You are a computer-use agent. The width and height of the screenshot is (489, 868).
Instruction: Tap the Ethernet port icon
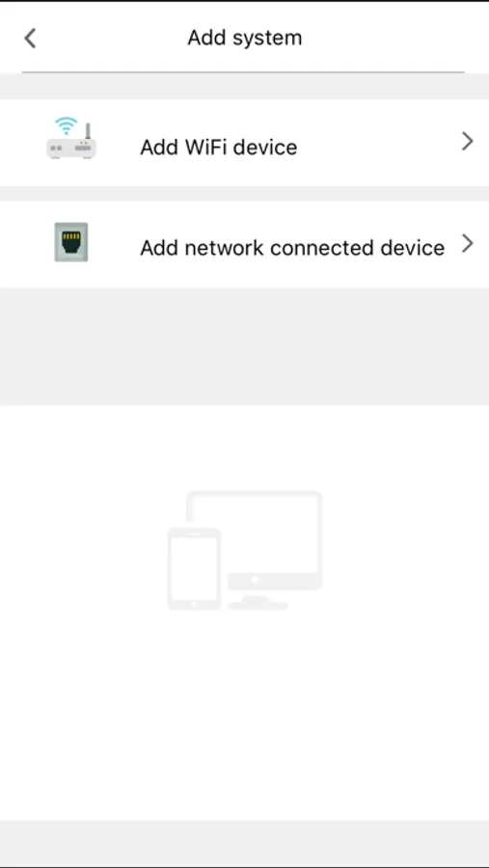[x=70, y=242]
